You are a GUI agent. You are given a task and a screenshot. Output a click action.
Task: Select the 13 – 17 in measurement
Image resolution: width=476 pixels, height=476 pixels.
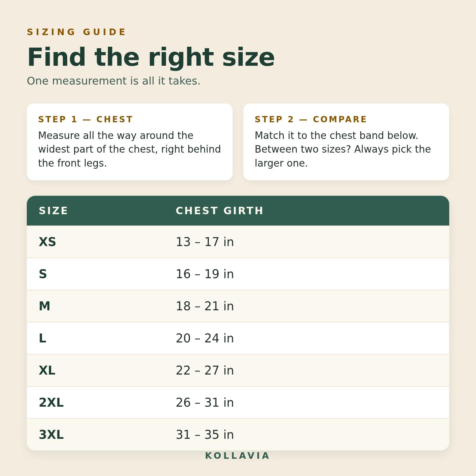(205, 242)
